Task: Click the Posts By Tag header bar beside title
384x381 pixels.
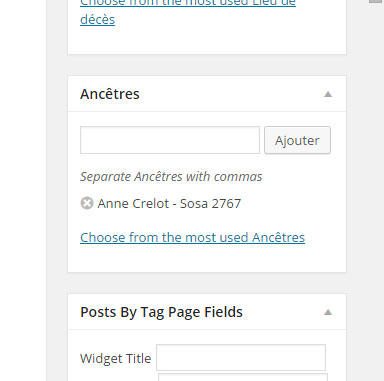Action: (282, 312)
